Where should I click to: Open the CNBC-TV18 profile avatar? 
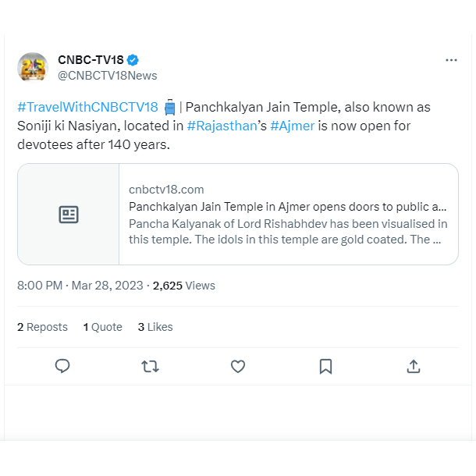tap(33, 67)
